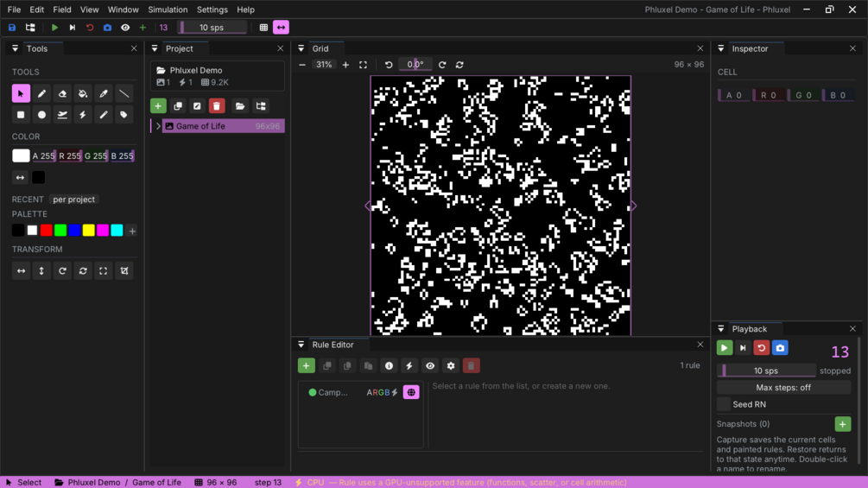Open the Grid panel dropdown menu
This screenshot has height=488, width=868.
click(x=301, y=48)
